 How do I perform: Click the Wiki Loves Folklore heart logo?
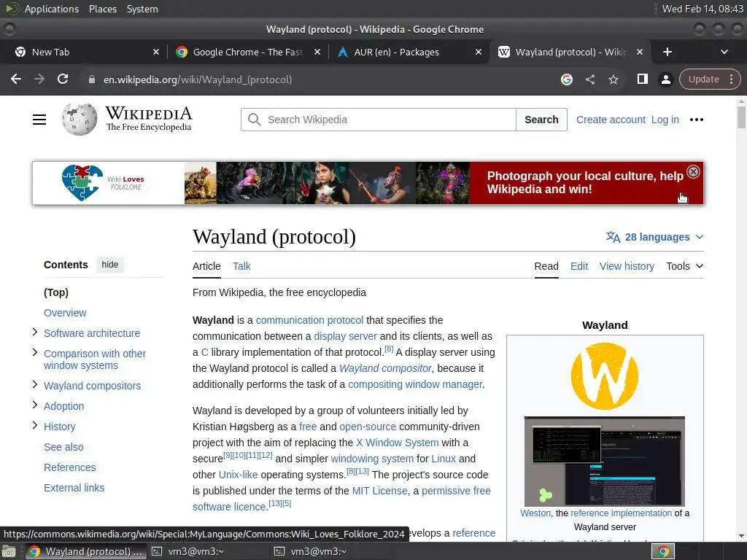coord(82,182)
